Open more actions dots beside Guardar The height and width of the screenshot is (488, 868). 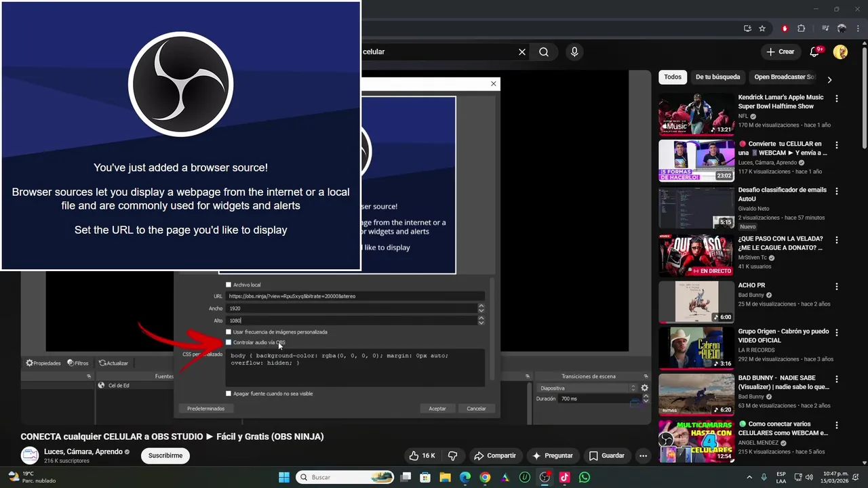coord(643,455)
